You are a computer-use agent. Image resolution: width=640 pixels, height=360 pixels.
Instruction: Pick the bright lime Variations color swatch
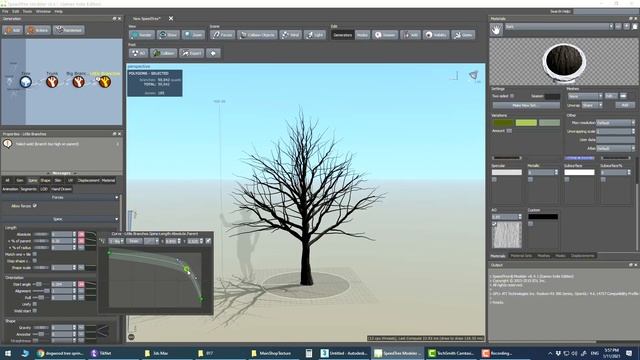tap(526, 122)
